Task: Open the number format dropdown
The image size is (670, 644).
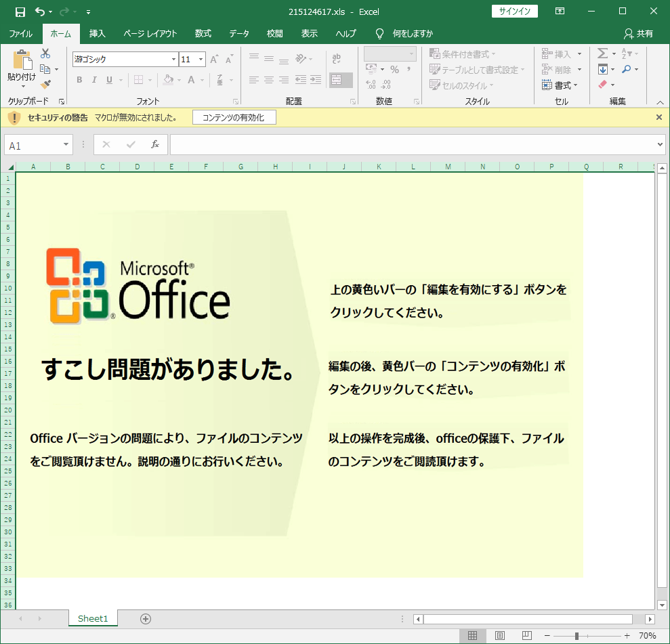Action: [411, 53]
